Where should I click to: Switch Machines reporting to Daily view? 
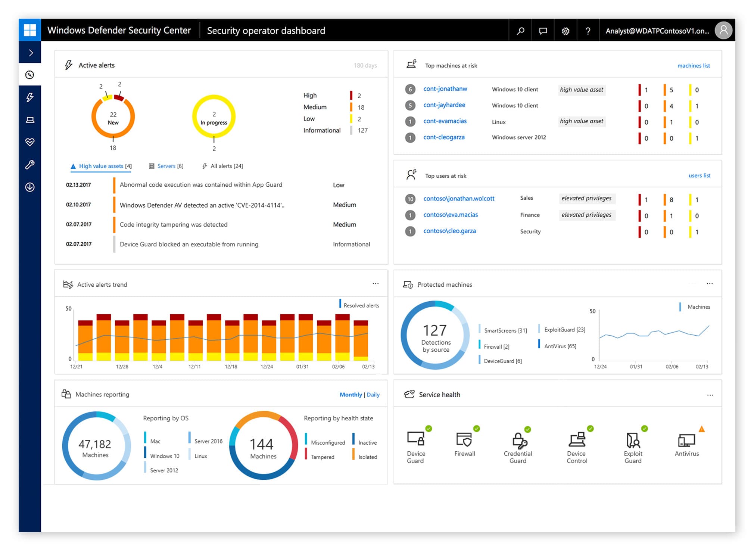click(x=373, y=394)
